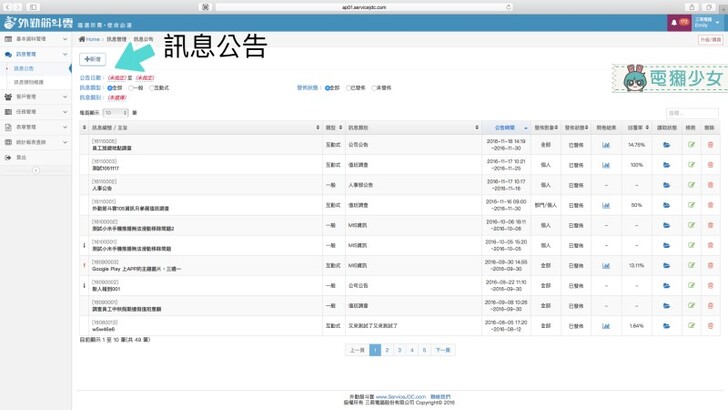Delete the first announcement via trash icon
This screenshot has width=728, height=410.
(x=711, y=145)
